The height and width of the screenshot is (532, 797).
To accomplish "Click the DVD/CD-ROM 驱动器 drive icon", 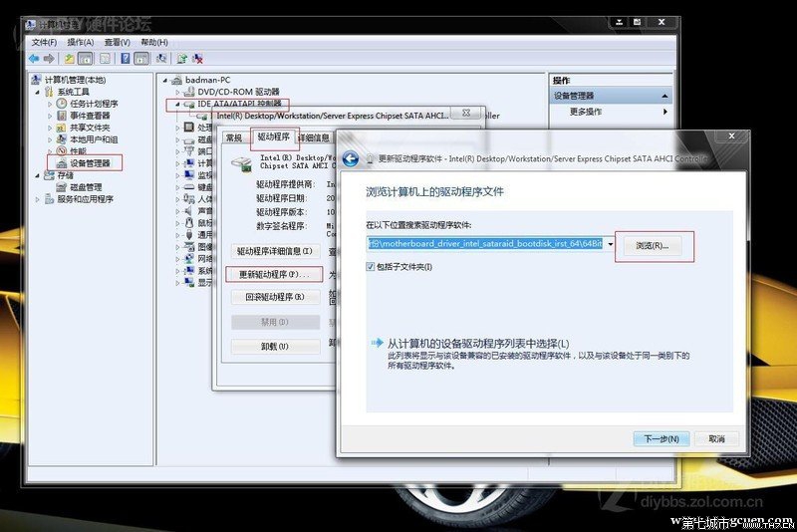I will pos(189,92).
